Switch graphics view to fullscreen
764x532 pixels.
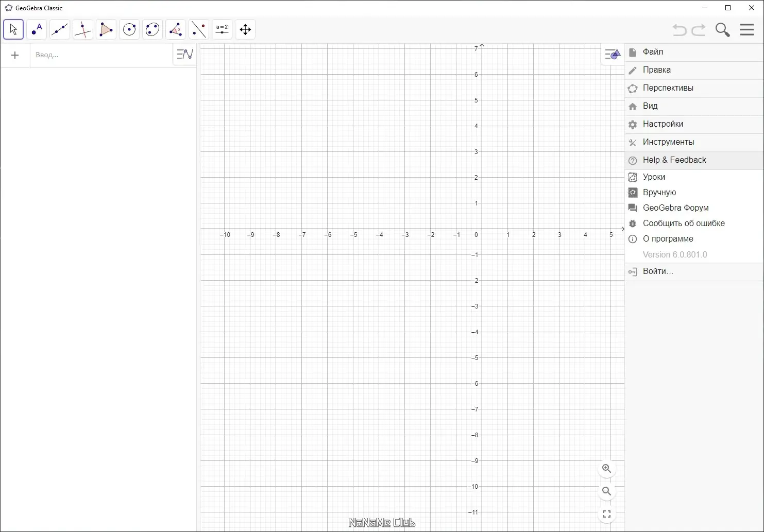coord(607,514)
